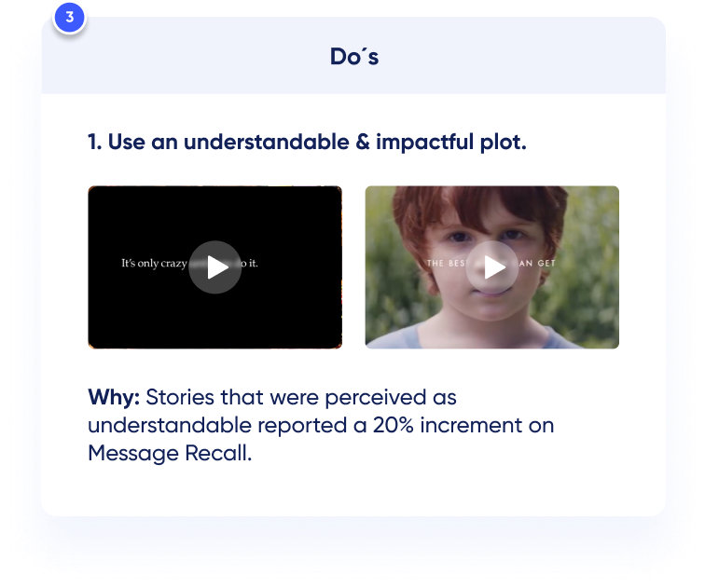
Task: Click "AN GET" overlay text on right video
Action: tap(537, 263)
